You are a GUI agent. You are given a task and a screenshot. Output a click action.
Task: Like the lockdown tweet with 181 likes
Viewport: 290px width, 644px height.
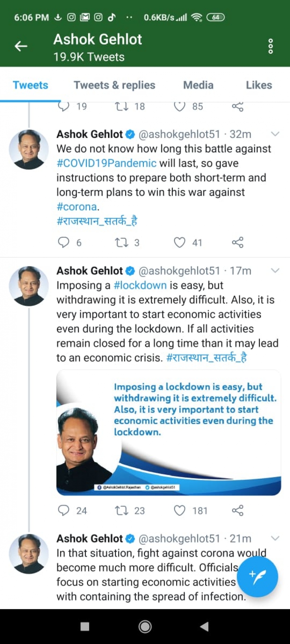179,510
